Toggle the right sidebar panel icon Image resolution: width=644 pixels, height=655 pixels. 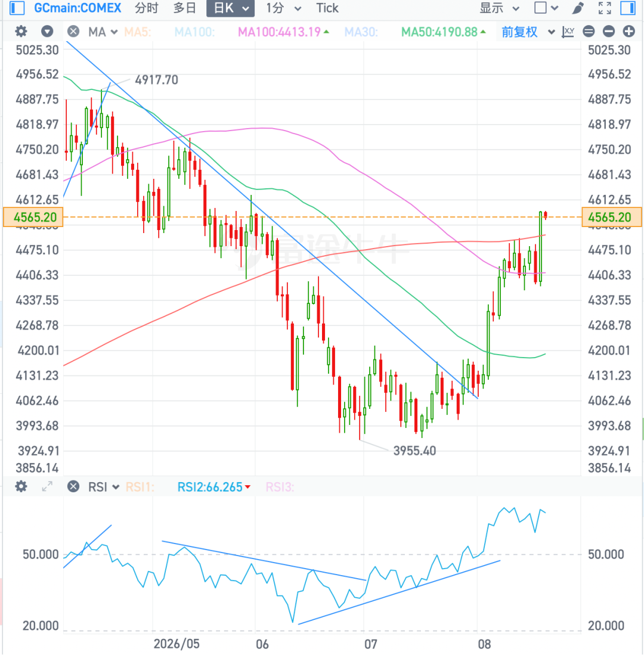pos(628,8)
